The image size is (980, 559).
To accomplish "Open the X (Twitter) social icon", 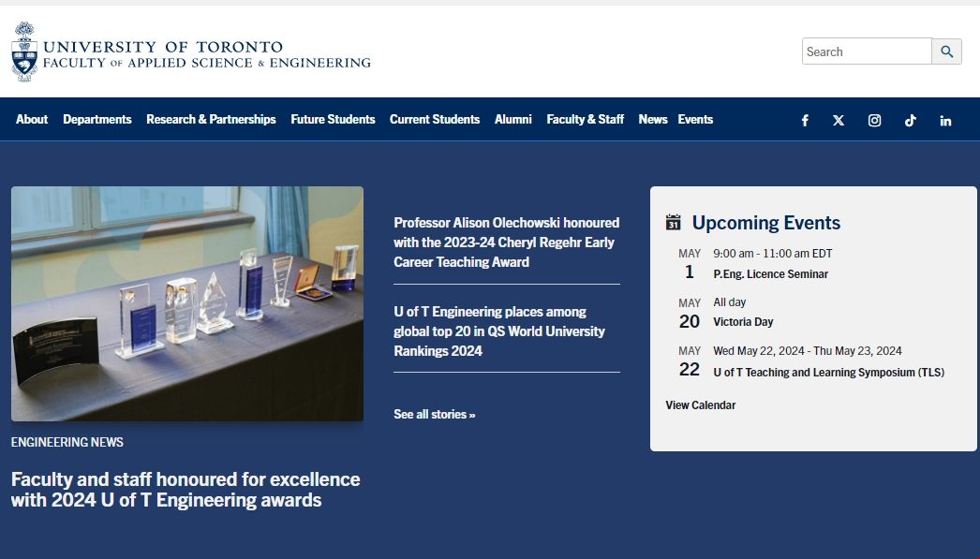I will coord(839,120).
